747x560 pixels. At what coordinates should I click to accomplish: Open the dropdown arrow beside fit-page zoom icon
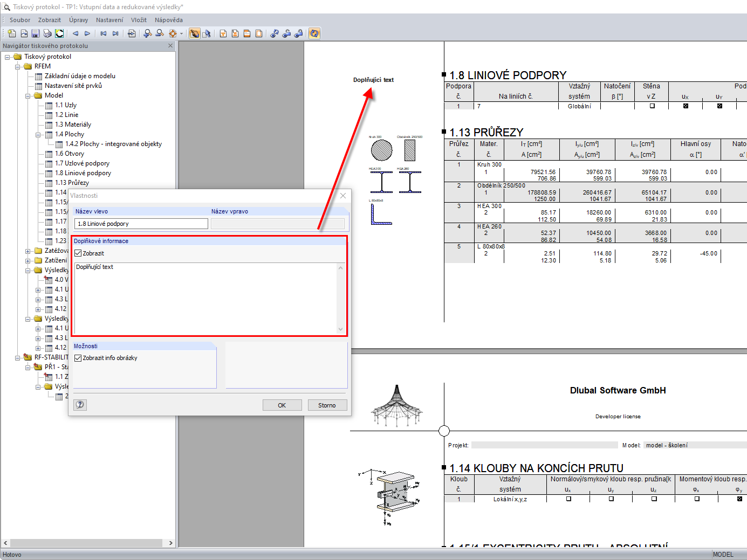(x=181, y=33)
